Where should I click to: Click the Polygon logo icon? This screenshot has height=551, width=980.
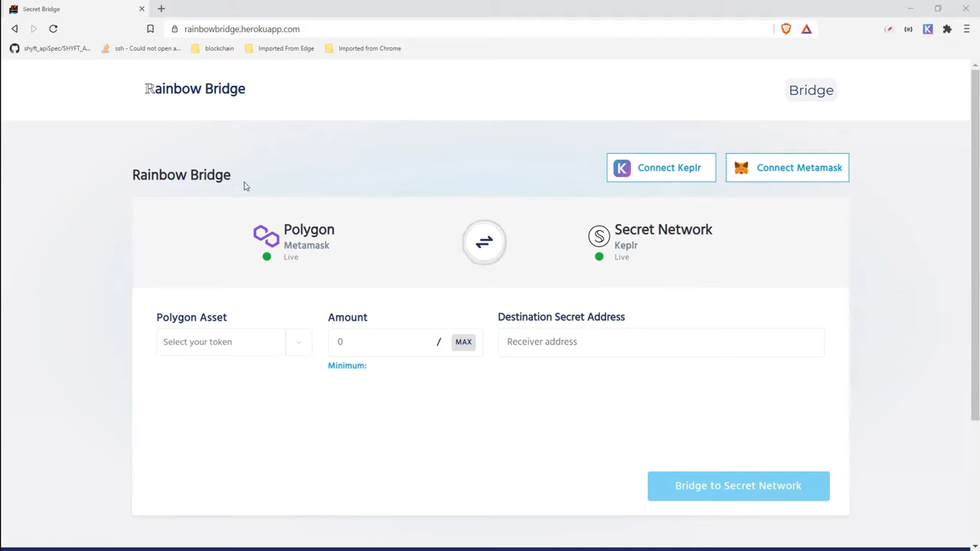[x=266, y=236]
